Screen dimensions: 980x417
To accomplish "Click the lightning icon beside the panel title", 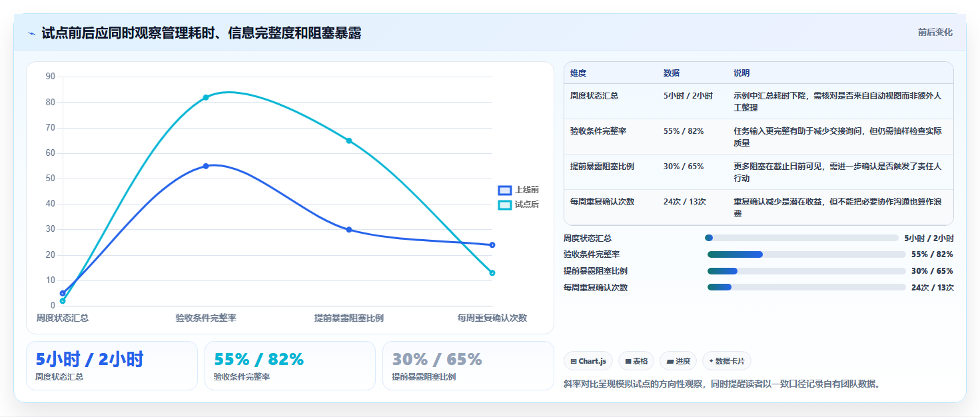I will (32, 33).
